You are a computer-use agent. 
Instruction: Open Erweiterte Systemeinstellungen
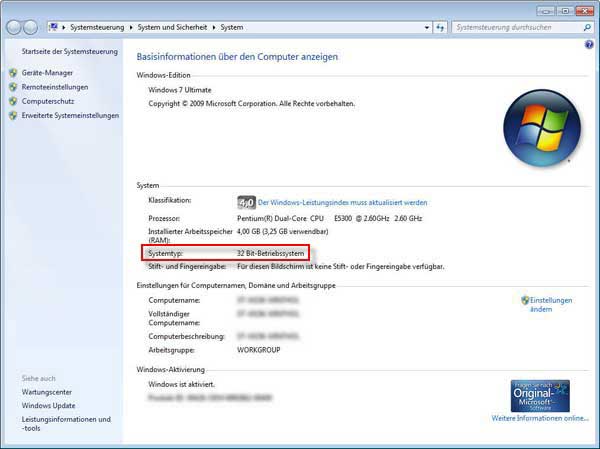tap(70, 115)
